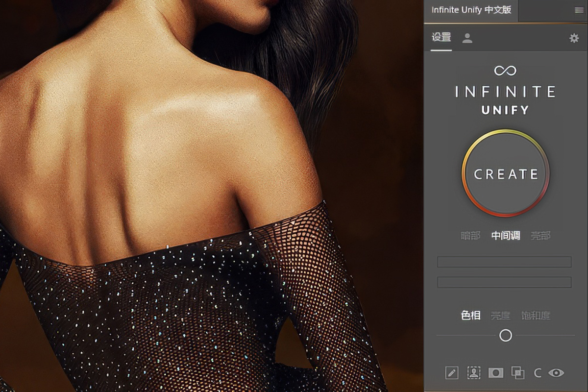
Task: Select the 暗部 shadows option
Action: [x=471, y=236]
